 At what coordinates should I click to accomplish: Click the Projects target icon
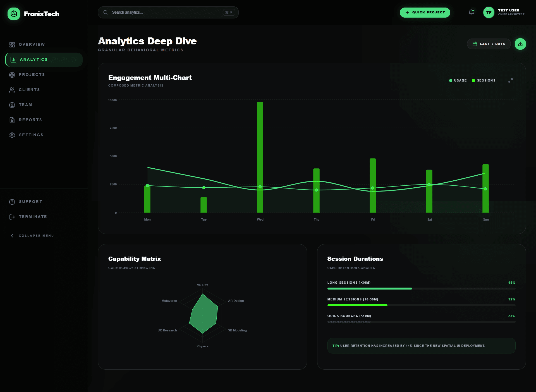(12, 75)
